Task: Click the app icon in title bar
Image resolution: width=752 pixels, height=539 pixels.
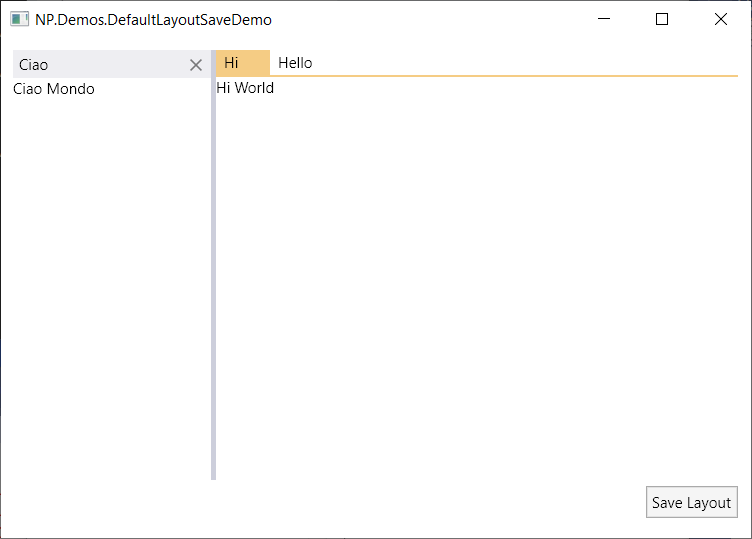Action: (20, 19)
